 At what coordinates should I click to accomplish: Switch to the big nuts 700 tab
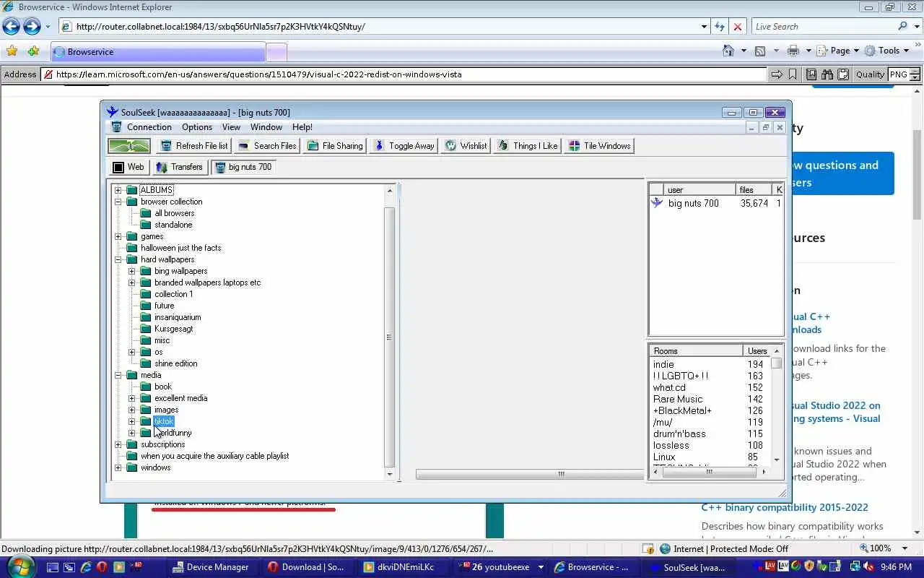(243, 167)
